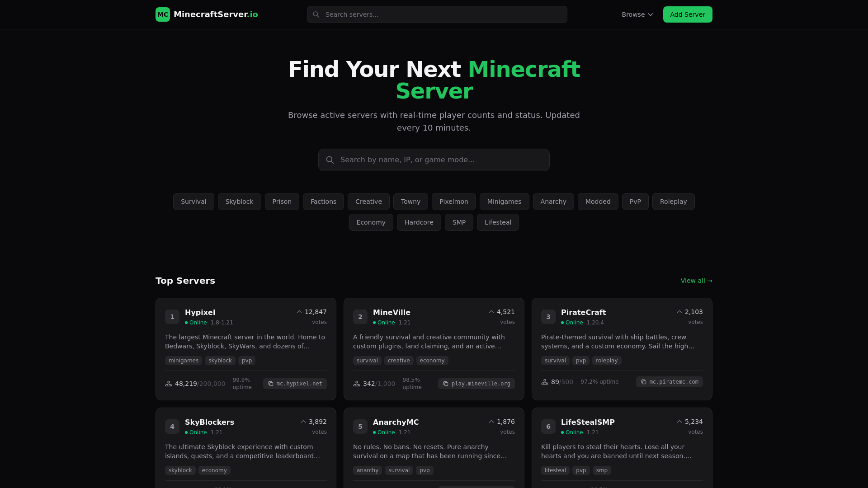Select the Factions category chip
The image size is (868, 488).
point(323,202)
